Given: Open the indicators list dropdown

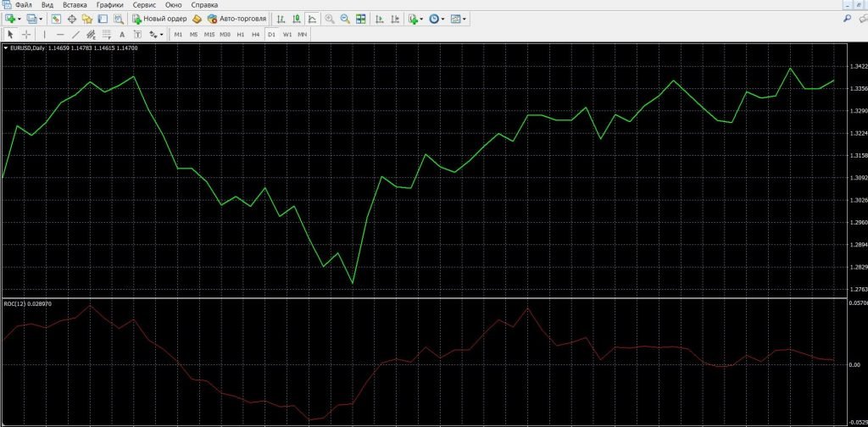Looking at the screenshot, I should tap(421, 19).
